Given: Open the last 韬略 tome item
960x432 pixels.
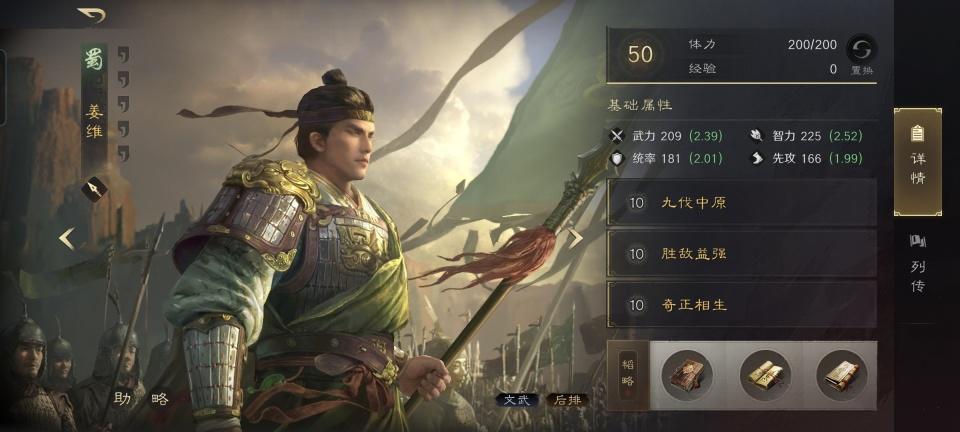Looking at the screenshot, I should click(842, 375).
